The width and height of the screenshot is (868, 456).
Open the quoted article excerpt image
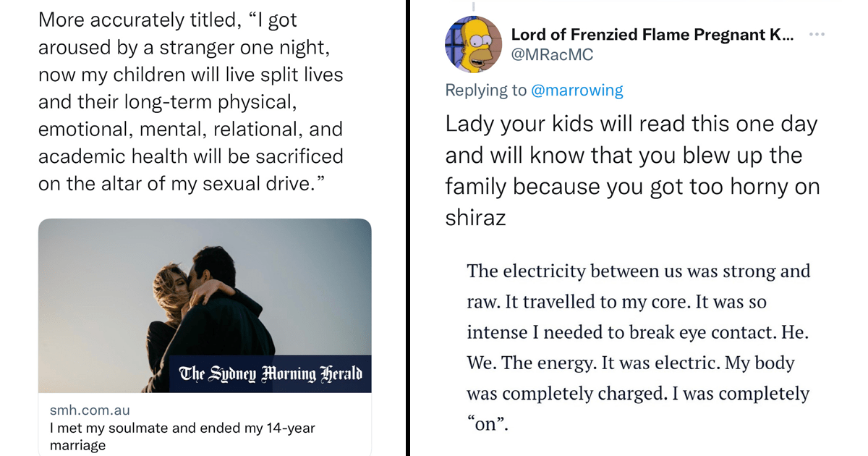tap(639, 347)
